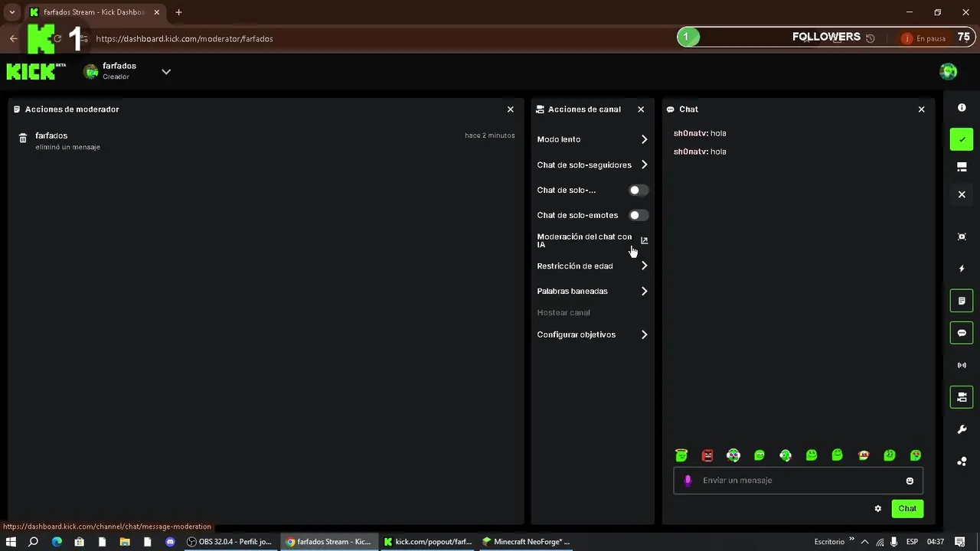Image resolution: width=980 pixels, height=551 pixels.
Task: Expand the farfados channel selector chevron
Action: coord(166,72)
